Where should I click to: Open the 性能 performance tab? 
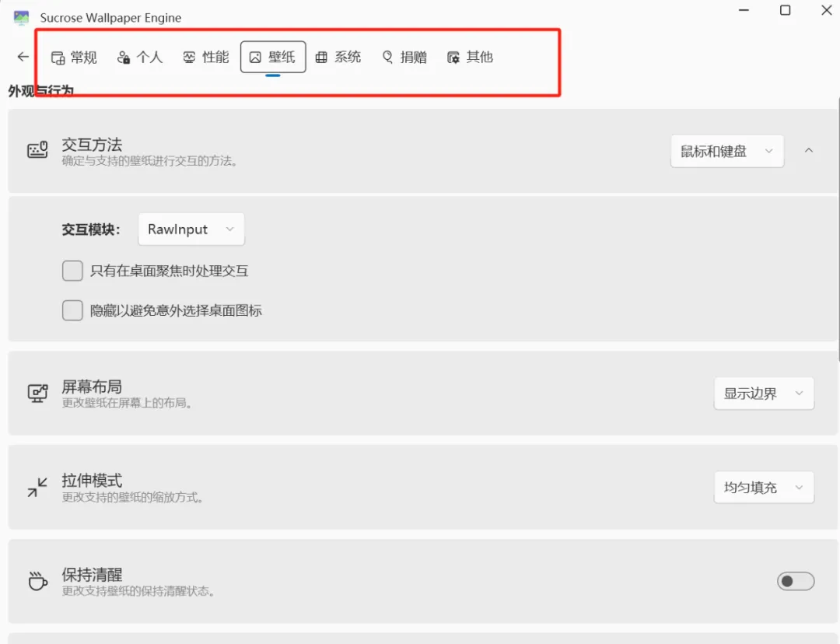point(206,58)
